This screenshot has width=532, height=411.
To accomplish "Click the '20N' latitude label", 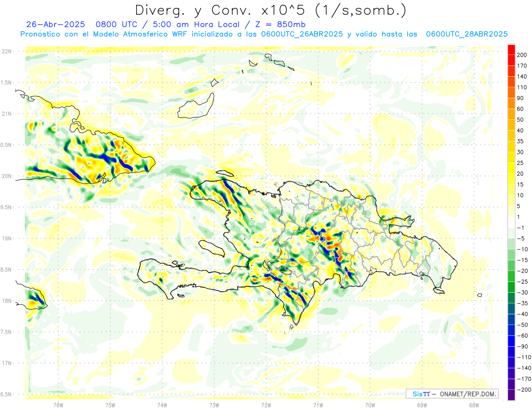I will pos(7,176).
